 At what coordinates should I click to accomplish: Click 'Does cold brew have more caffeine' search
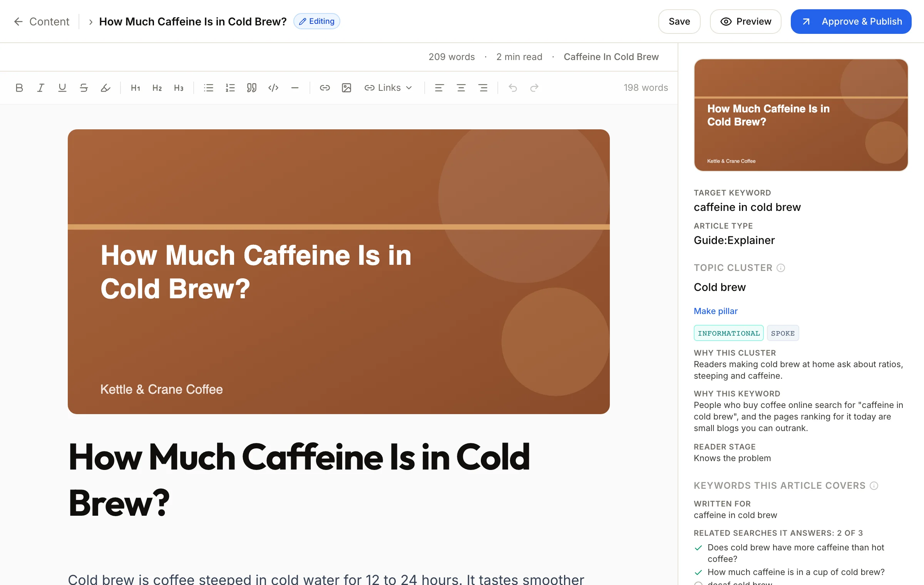pos(795,553)
